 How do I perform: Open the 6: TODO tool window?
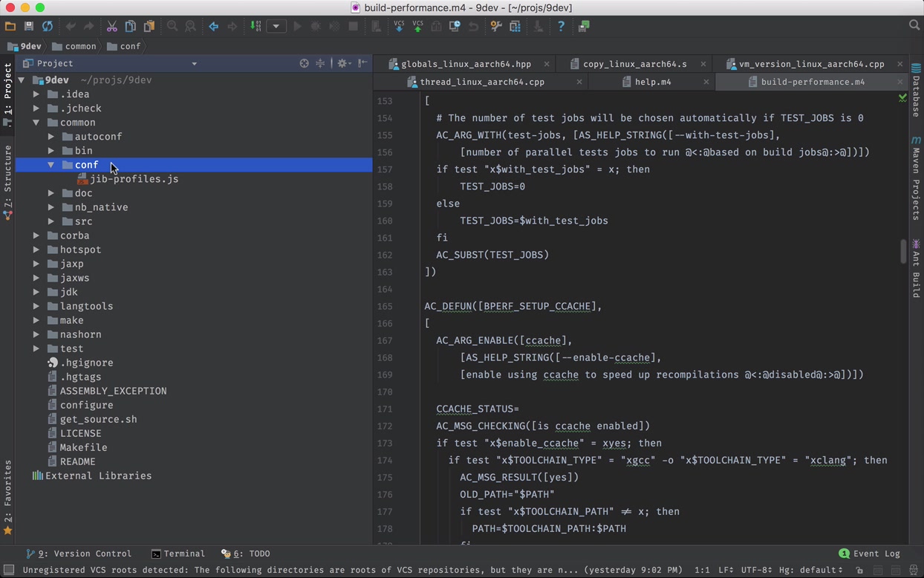coord(246,553)
